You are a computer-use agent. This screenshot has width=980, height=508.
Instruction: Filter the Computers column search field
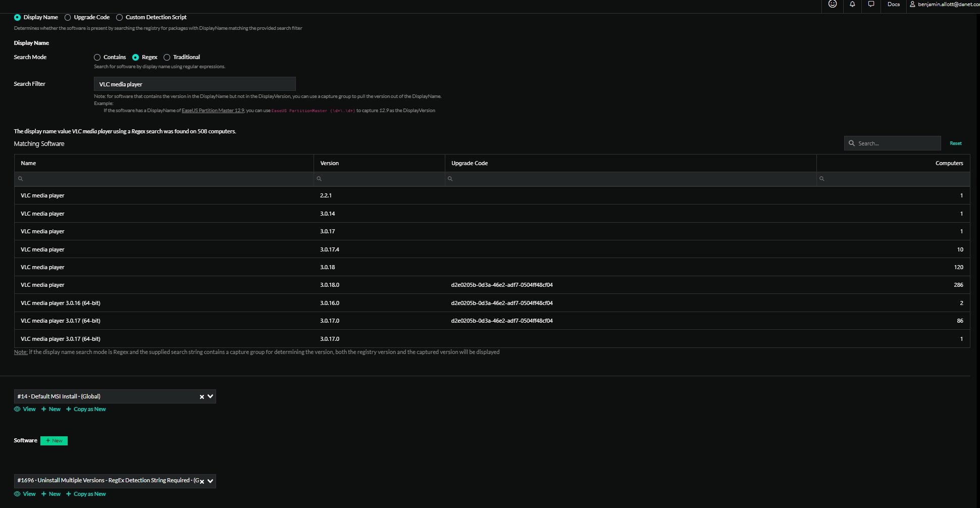pyautogui.click(x=893, y=179)
